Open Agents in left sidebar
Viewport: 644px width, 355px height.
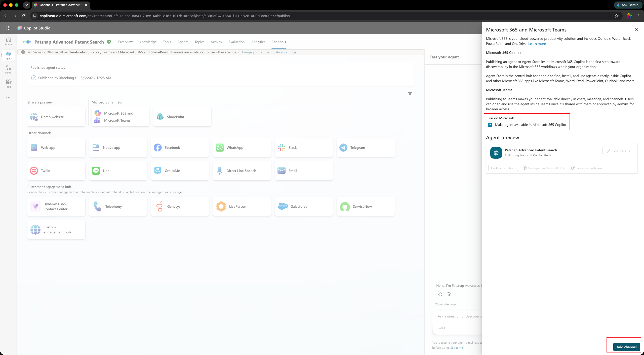(8, 55)
